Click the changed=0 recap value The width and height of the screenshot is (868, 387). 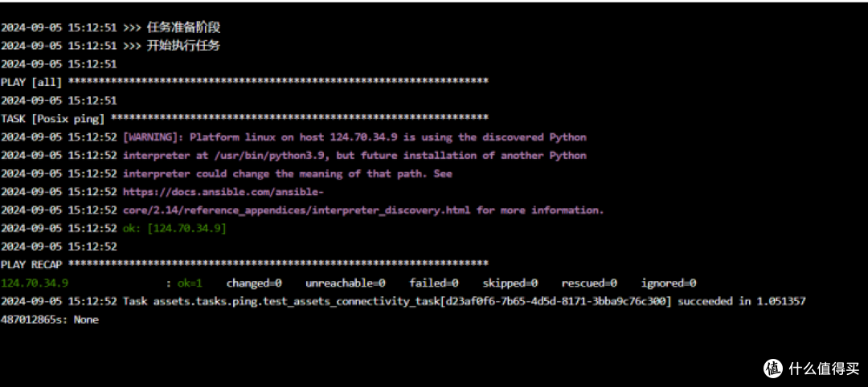(254, 283)
